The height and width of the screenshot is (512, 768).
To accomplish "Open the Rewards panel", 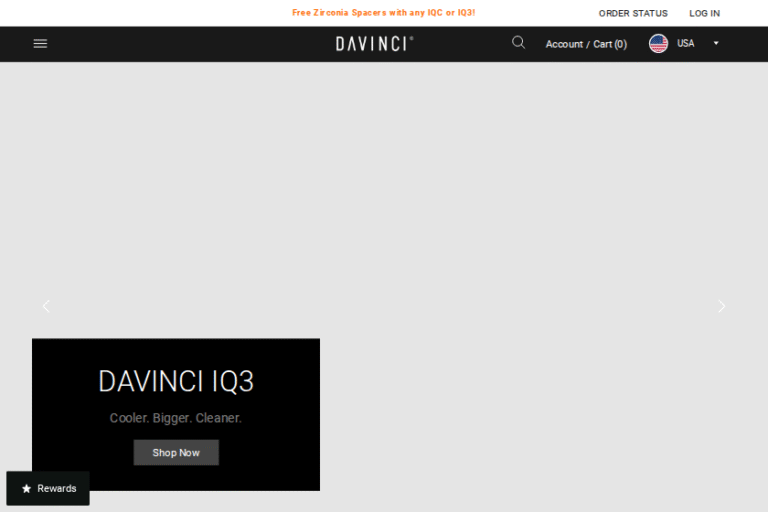I will pos(48,489).
